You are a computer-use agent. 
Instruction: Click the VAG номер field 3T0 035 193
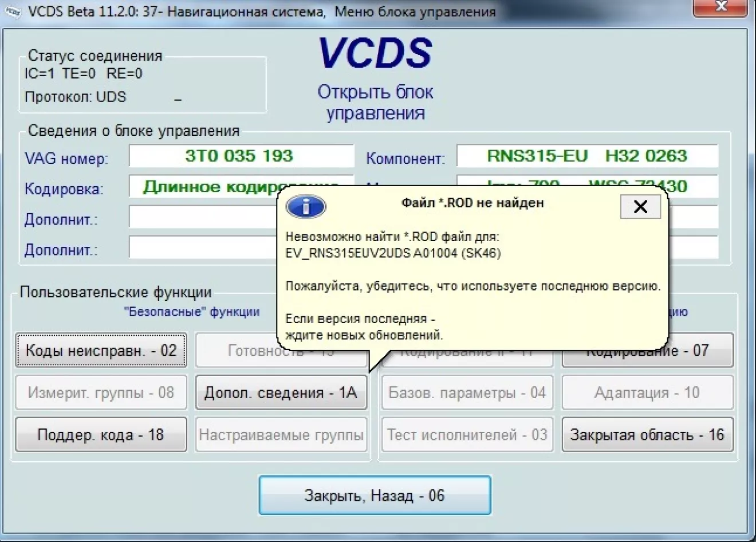coord(241,156)
